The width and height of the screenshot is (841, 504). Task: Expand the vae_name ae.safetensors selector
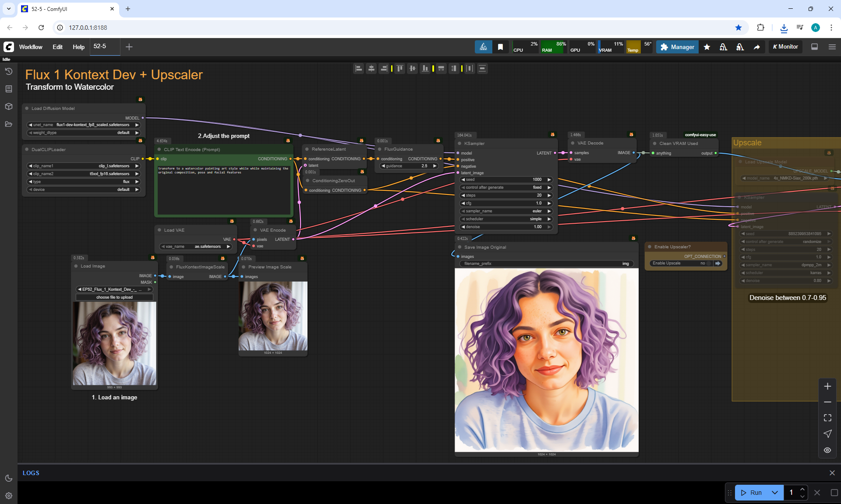click(195, 247)
